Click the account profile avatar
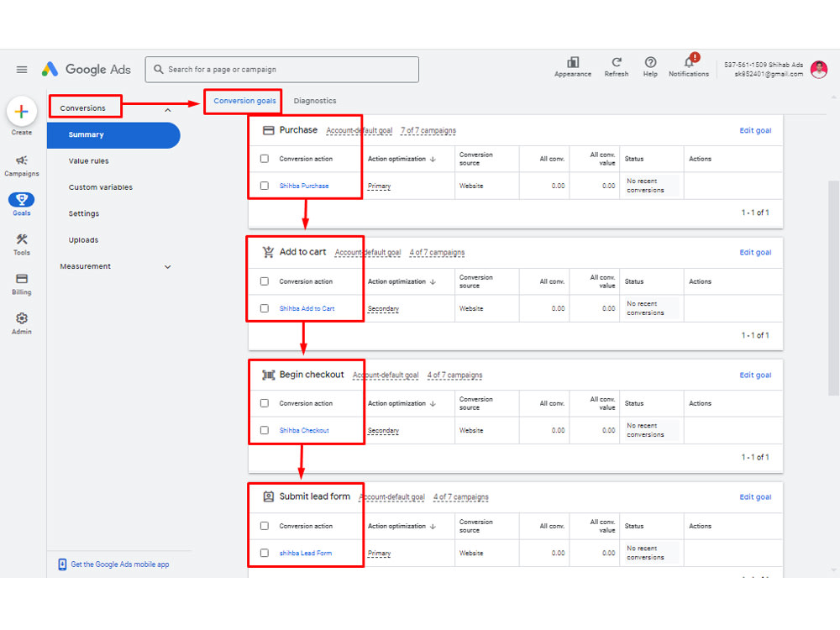840x630 pixels. (x=818, y=70)
